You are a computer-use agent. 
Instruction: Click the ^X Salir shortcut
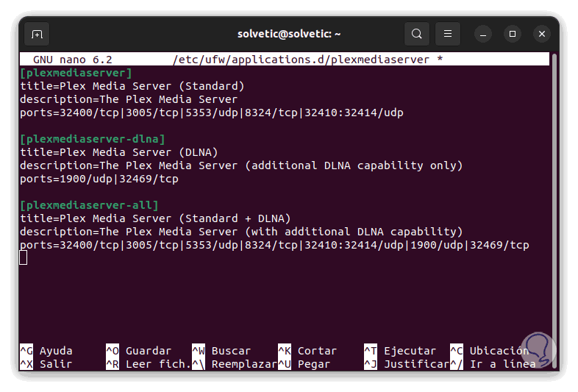(x=46, y=363)
